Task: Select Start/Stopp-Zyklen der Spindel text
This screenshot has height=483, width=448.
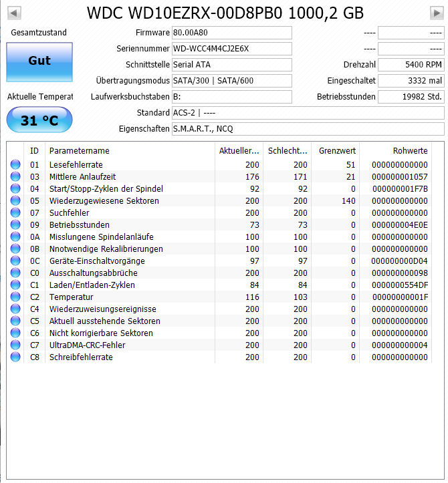Action: coord(106,189)
